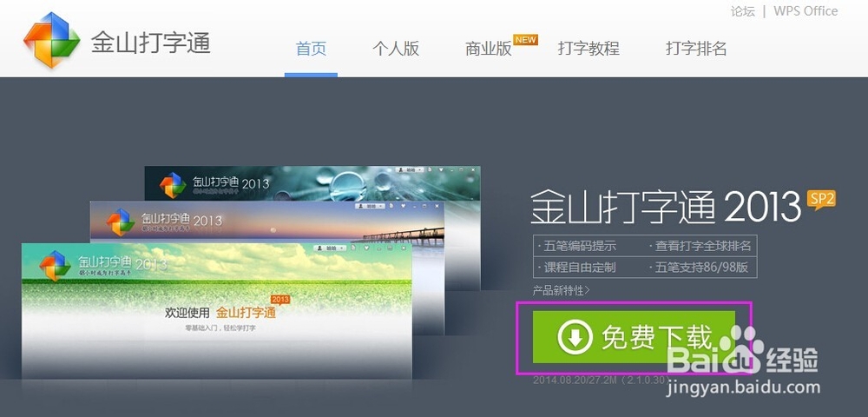
Task: Click the download arrow icon
Action: 575,337
